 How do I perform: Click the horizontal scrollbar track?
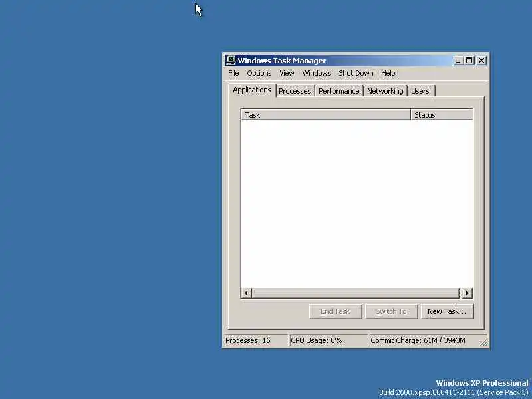click(x=356, y=293)
